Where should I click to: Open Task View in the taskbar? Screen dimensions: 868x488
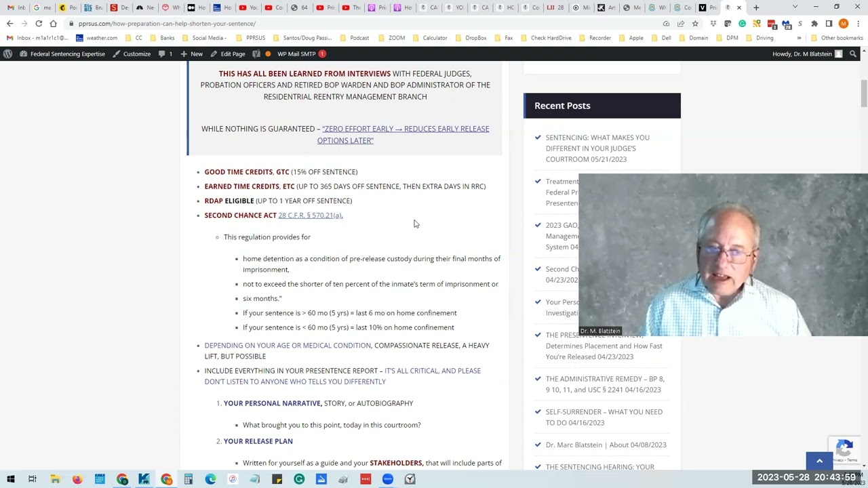32,479
